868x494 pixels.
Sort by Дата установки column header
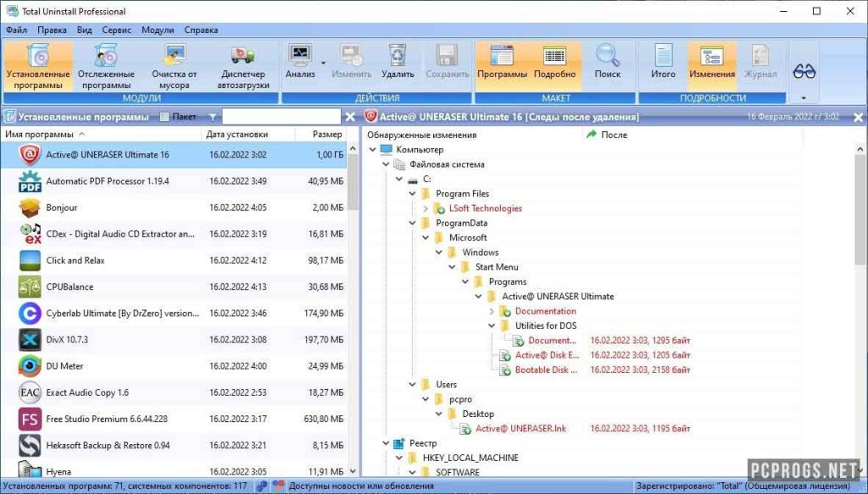pyautogui.click(x=248, y=135)
